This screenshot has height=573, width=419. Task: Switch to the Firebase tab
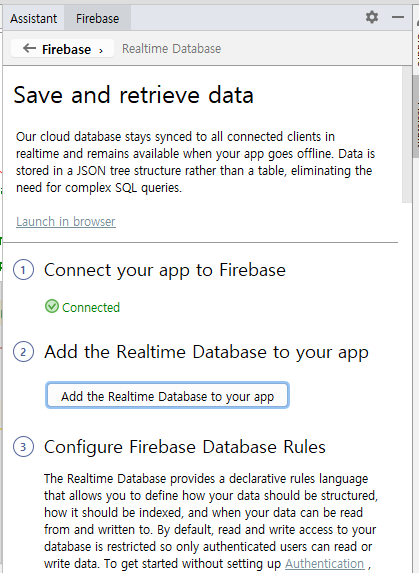pos(98,18)
